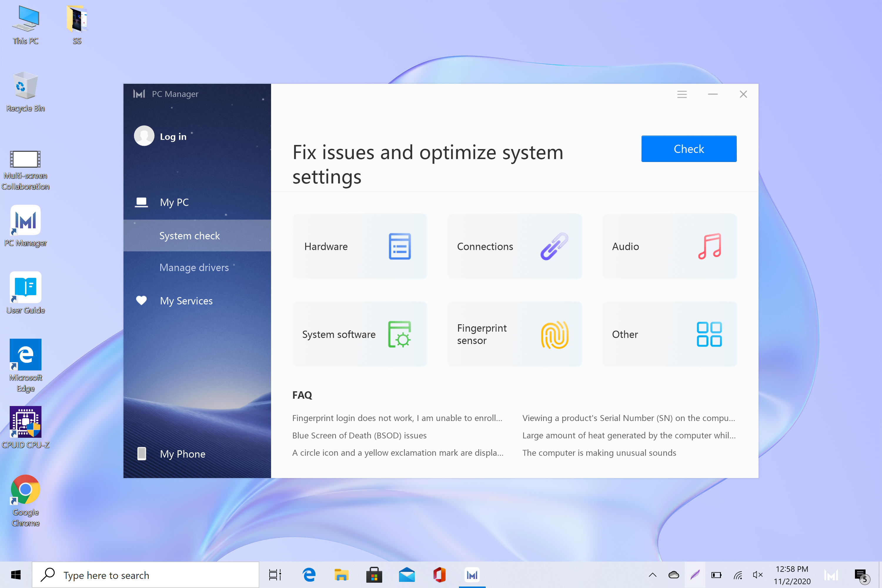Image resolution: width=882 pixels, height=588 pixels.
Task: Expand the My PC sidebar section
Action: click(174, 203)
